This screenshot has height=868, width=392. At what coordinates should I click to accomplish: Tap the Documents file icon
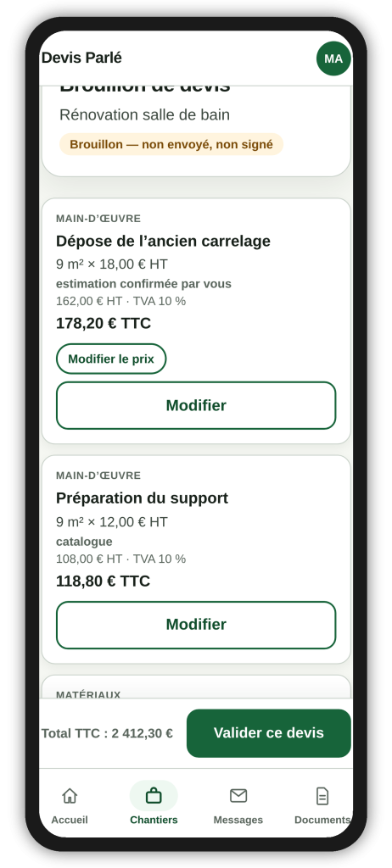click(322, 795)
